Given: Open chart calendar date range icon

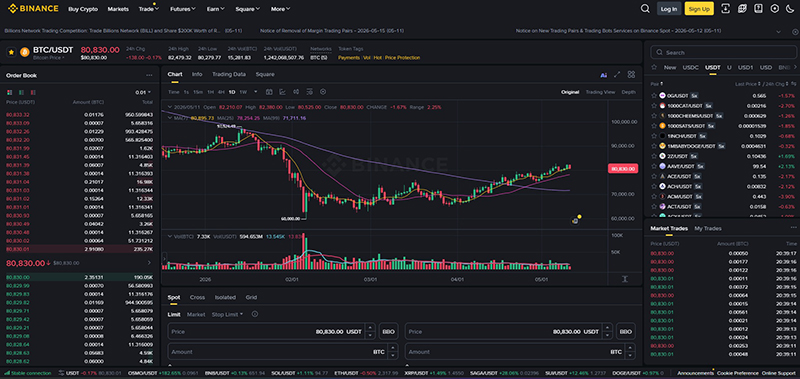Looking at the screenshot, I should 269,92.
